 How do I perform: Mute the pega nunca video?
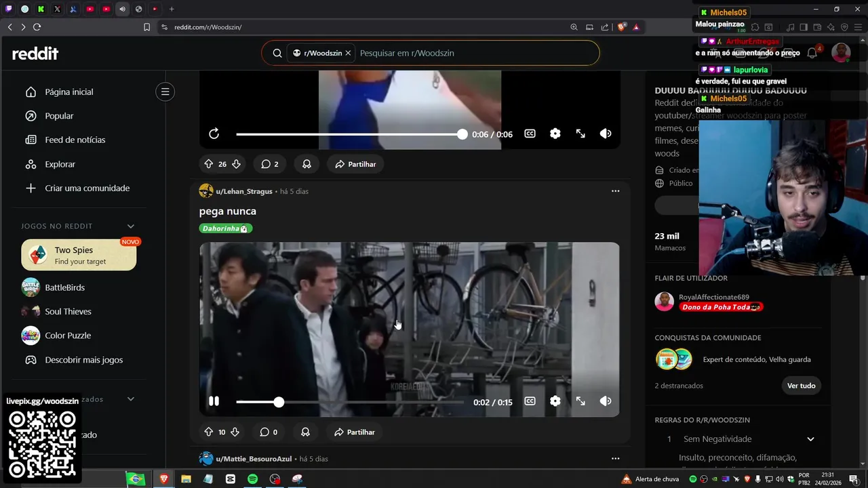coord(606,401)
